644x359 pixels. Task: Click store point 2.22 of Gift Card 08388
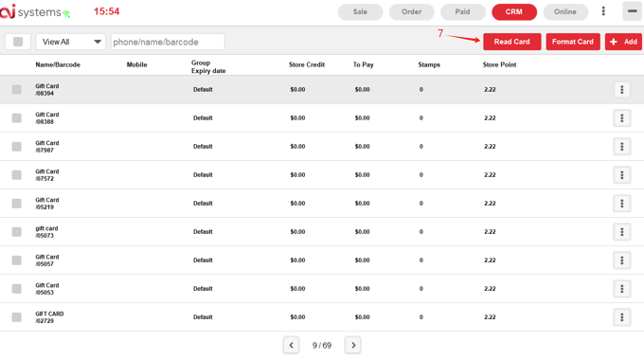tap(490, 117)
